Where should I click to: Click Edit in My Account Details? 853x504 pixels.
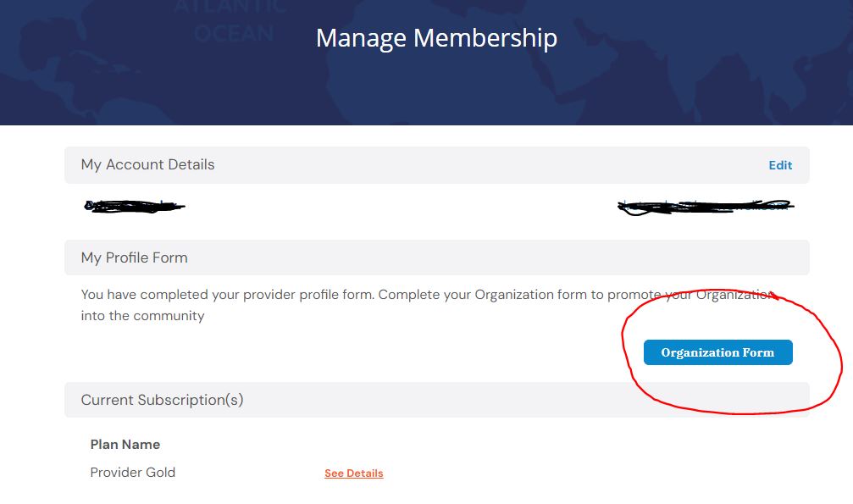point(780,165)
